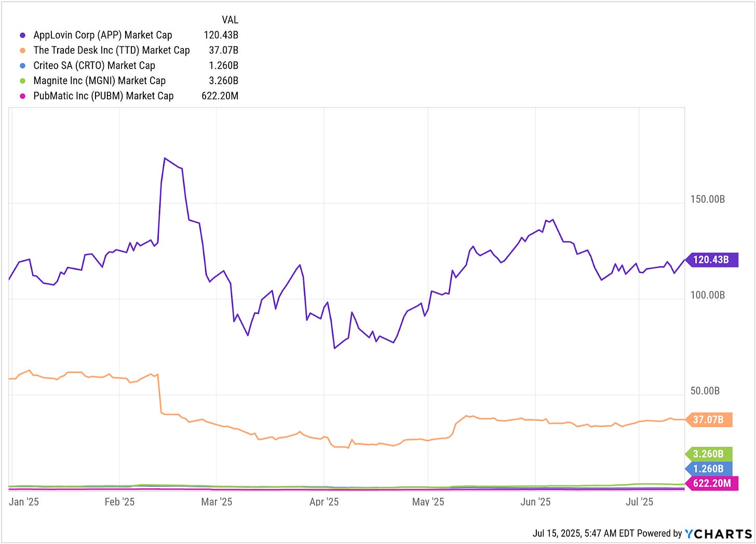
Task: Click the 100.00B y-axis label
Action: pyautogui.click(x=707, y=295)
